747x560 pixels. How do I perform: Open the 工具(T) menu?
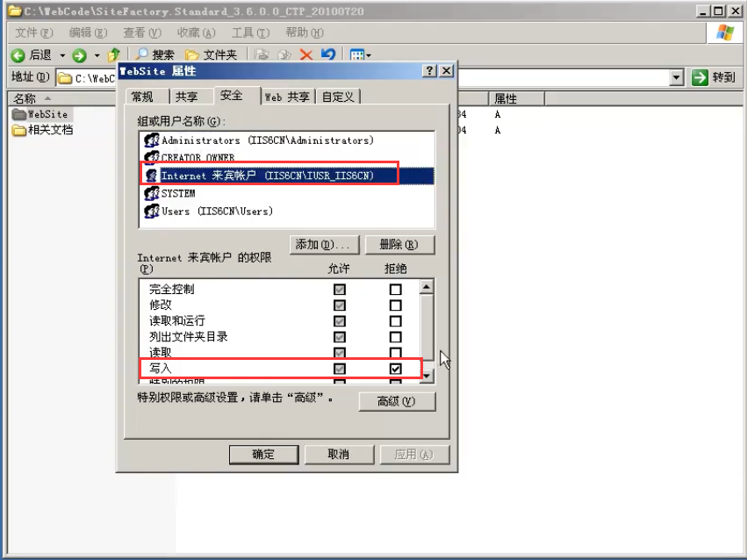[x=248, y=32]
